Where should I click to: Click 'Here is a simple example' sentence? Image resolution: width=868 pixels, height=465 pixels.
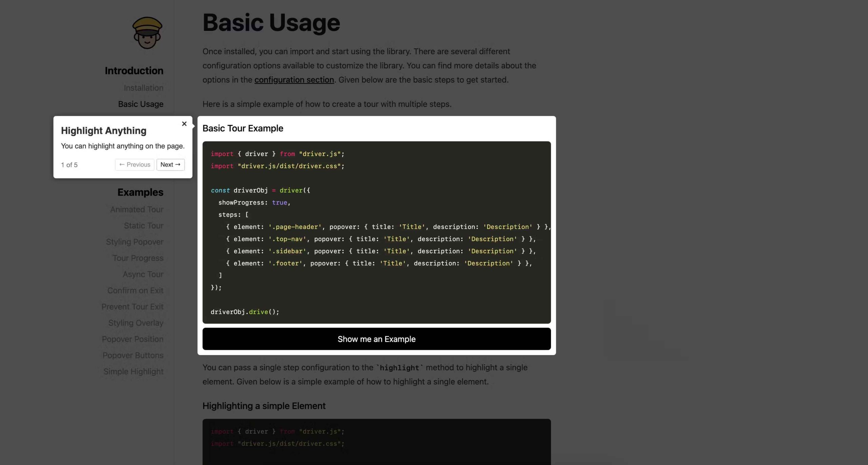[327, 104]
